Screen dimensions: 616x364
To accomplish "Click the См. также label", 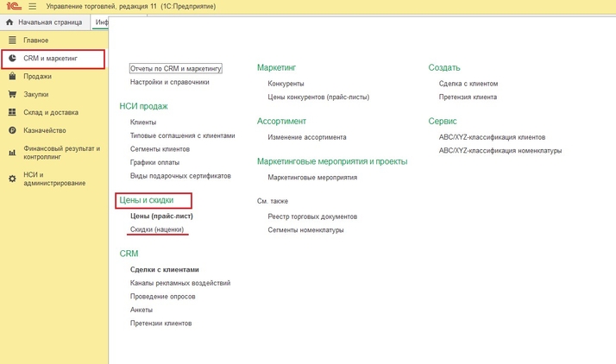I will (x=273, y=201).
